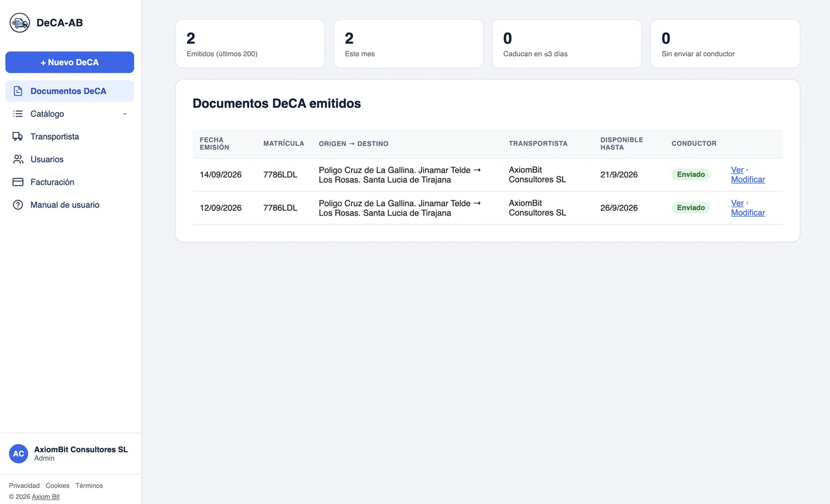This screenshot has height=504, width=830.
Task: Open the Privacidad footer link
Action: [x=24, y=485]
